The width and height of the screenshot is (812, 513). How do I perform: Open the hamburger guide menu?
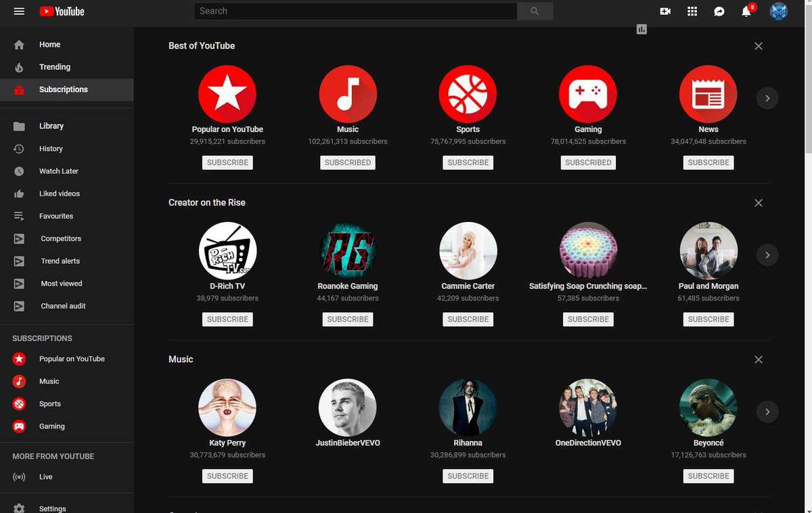pyautogui.click(x=19, y=12)
